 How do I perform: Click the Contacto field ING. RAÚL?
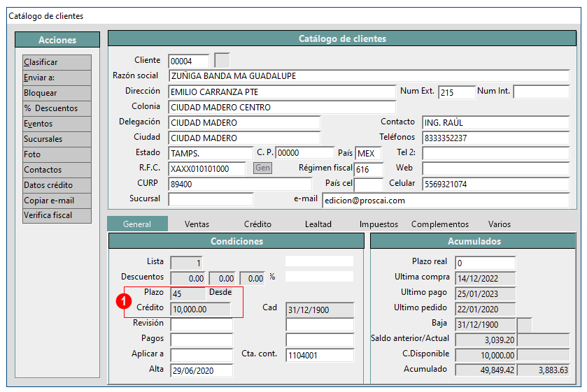point(495,123)
